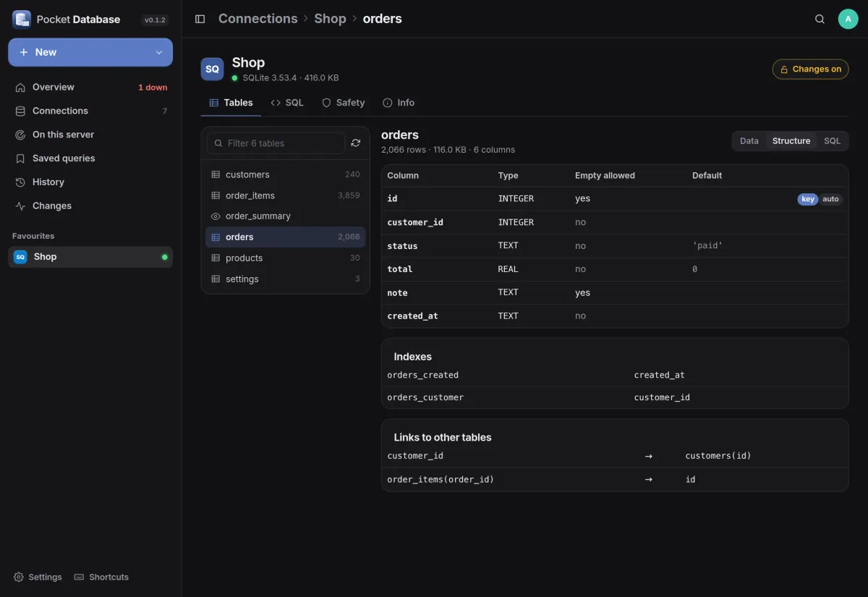The height and width of the screenshot is (597, 868).
Task: Click the key badge on id row
Action: click(x=808, y=199)
